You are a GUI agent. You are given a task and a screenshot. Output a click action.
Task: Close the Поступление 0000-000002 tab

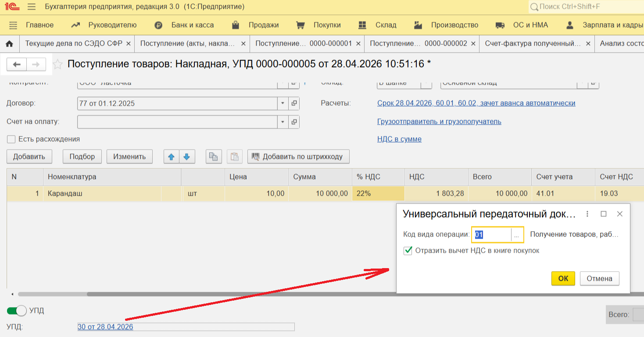[x=473, y=44]
